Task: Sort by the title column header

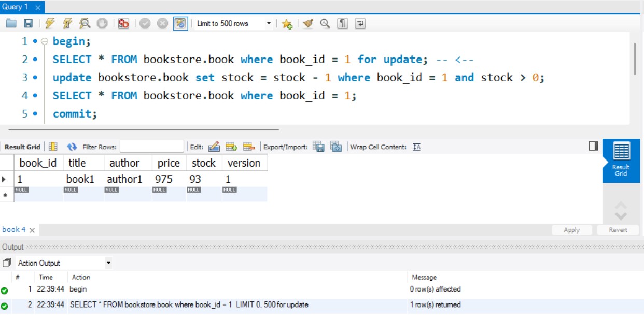Action: click(83, 163)
